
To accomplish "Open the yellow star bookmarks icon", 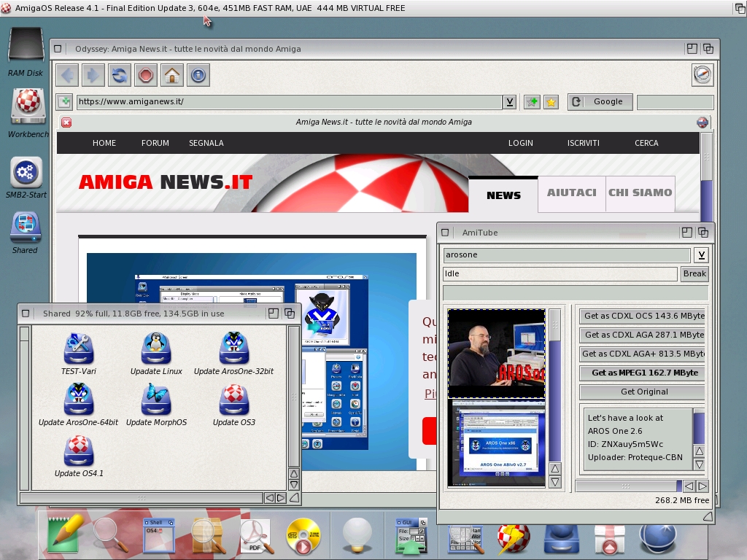I will [x=551, y=102].
